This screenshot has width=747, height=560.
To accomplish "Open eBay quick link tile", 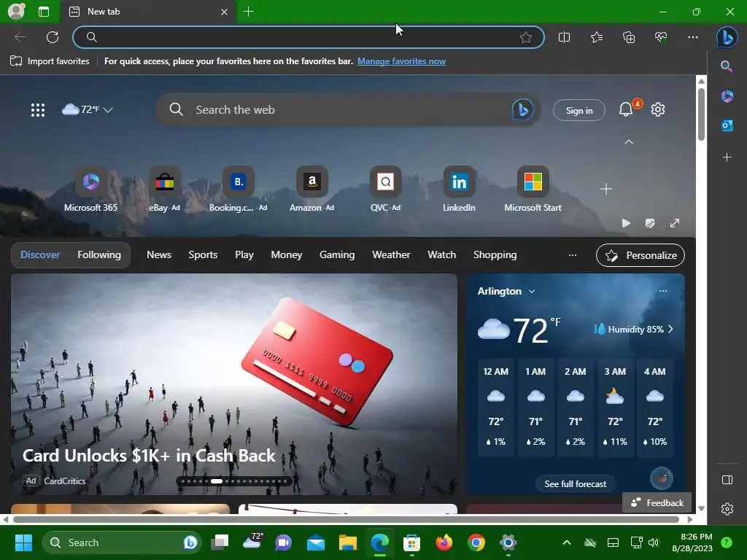I will (x=164, y=190).
